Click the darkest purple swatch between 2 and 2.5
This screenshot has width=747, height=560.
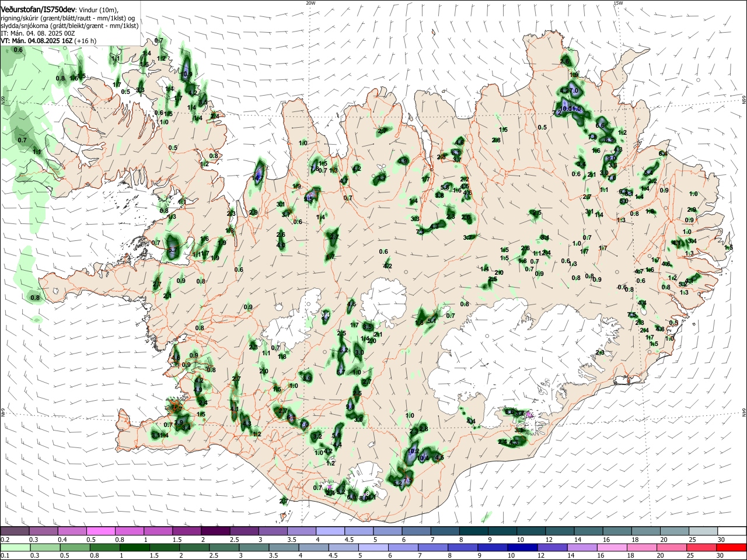point(215,531)
